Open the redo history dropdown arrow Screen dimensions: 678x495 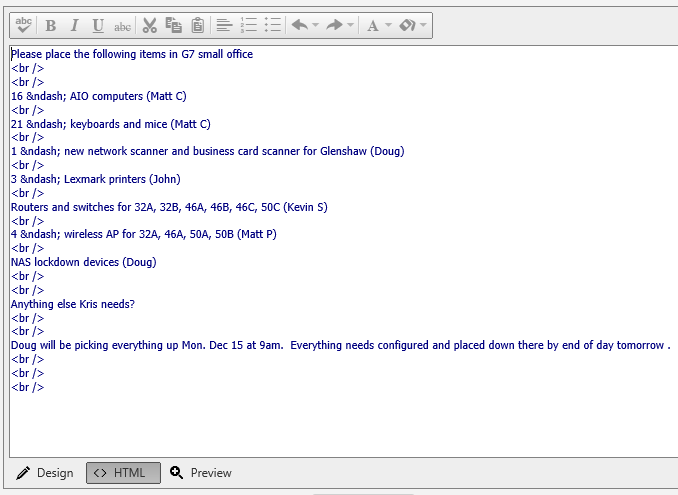[351, 26]
